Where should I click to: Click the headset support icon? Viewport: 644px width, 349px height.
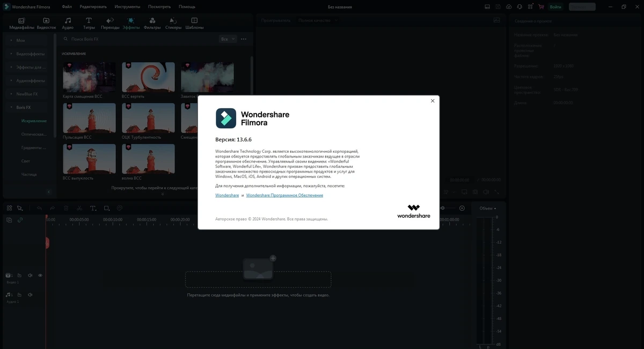pos(519,7)
